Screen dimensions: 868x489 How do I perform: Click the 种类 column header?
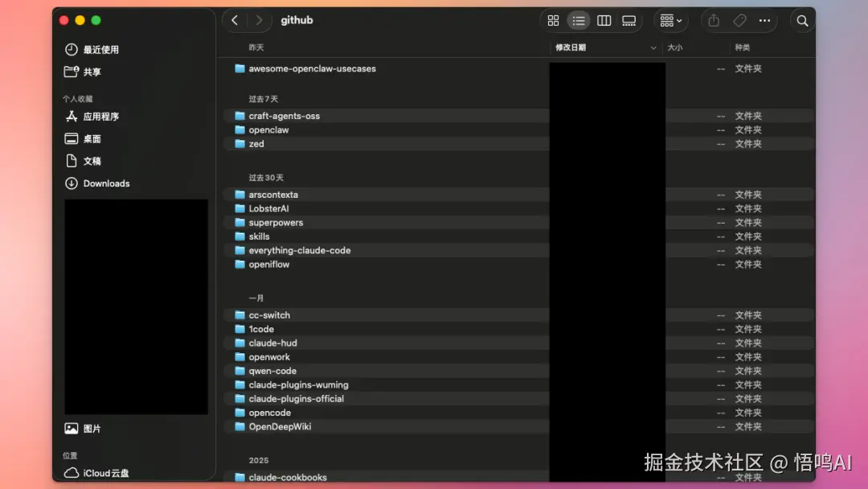[743, 47]
